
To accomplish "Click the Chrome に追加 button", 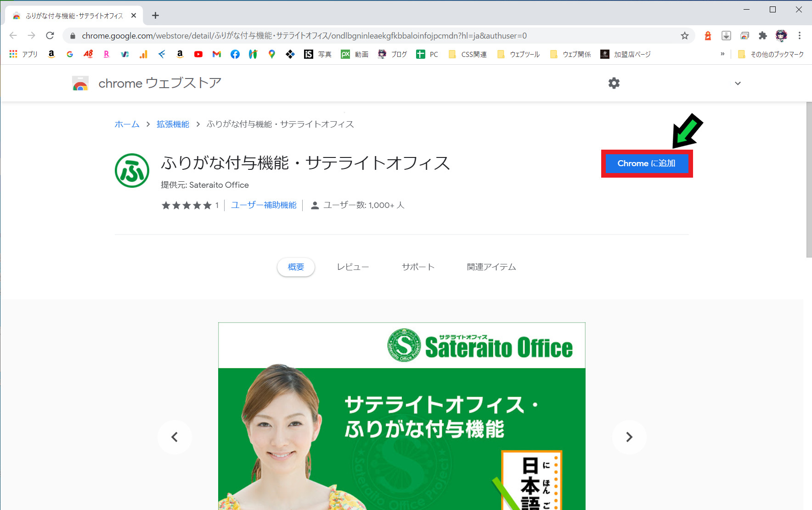I will pos(647,163).
